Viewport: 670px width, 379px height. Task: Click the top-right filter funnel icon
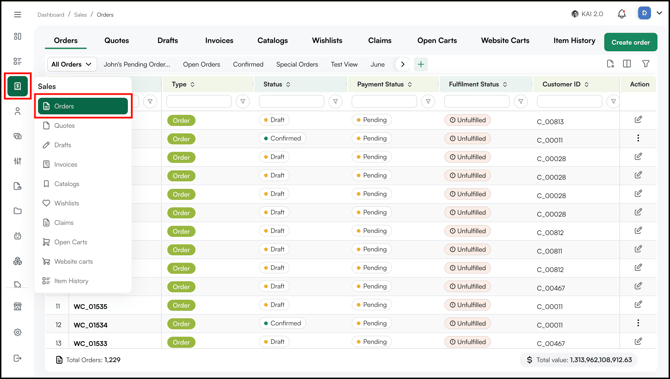646,64
